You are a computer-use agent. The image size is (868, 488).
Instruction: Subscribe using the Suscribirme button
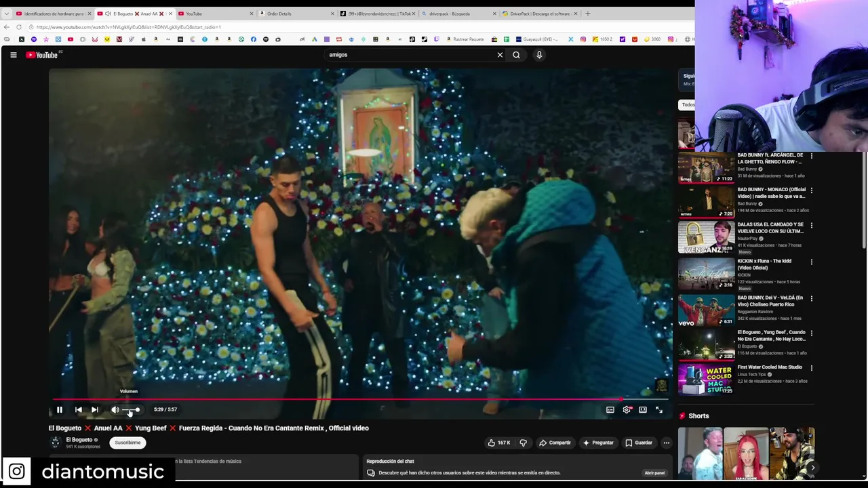127,443
